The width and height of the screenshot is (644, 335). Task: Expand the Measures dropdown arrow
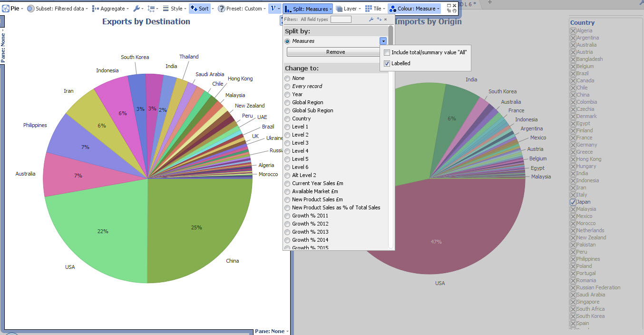click(383, 41)
